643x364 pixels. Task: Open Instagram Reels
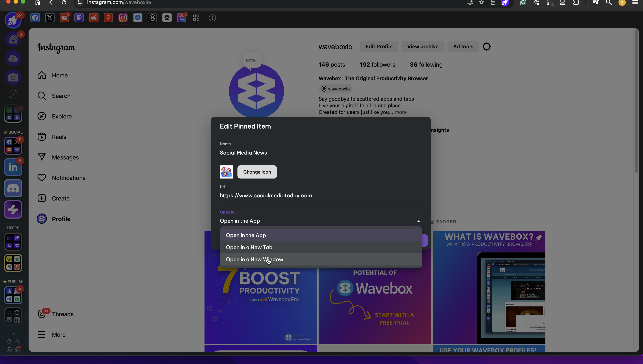(x=52, y=137)
